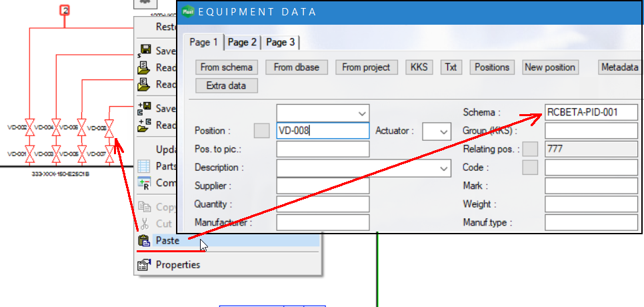Screen dimensions: 644x307
Task: Click the grayed-out Copy icon
Action: point(144,207)
